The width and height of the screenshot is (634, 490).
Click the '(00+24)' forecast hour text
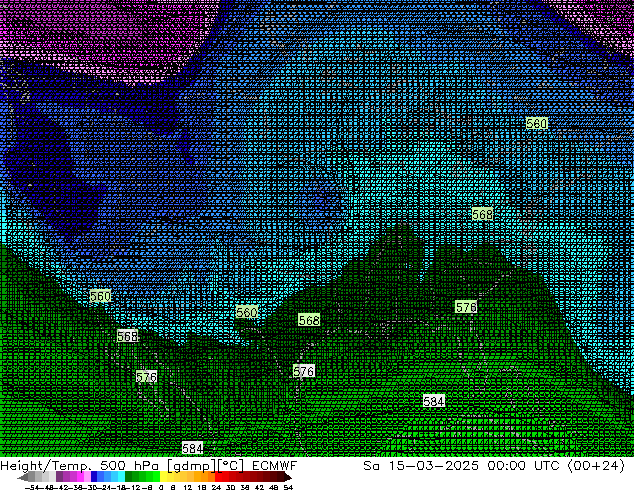(596, 466)
